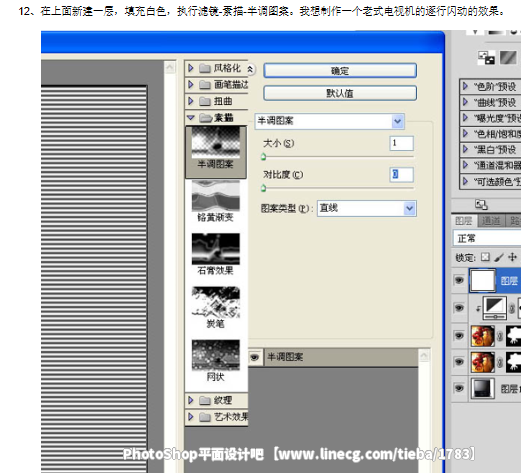This screenshot has width=531, height=473.
Task: Expand the 画笔描边 filter folder
Action: point(191,84)
